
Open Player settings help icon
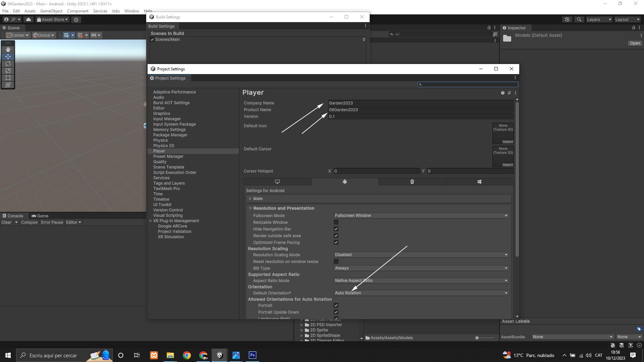point(502,93)
